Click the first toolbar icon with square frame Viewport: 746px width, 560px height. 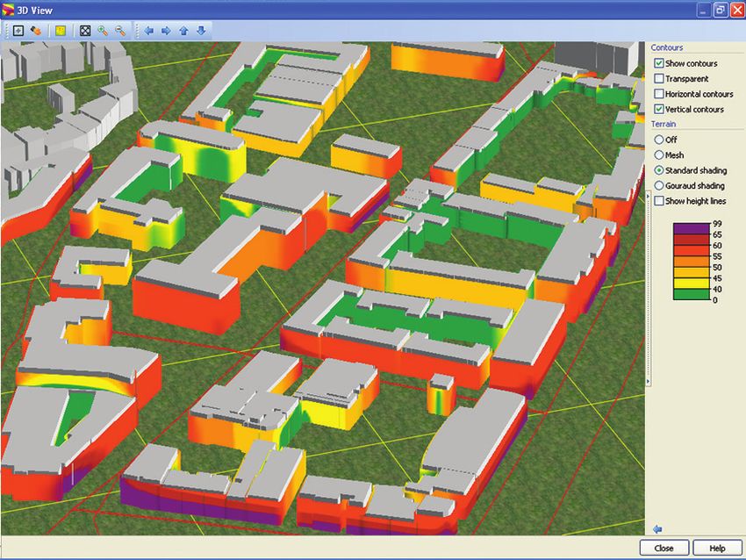pyautogui.click(x=18, y=31)
